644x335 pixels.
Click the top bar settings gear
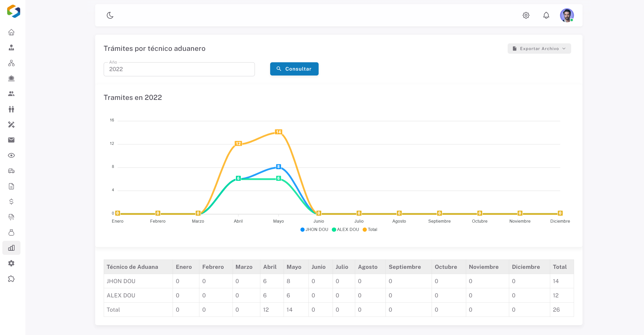(x=526, y=15)
